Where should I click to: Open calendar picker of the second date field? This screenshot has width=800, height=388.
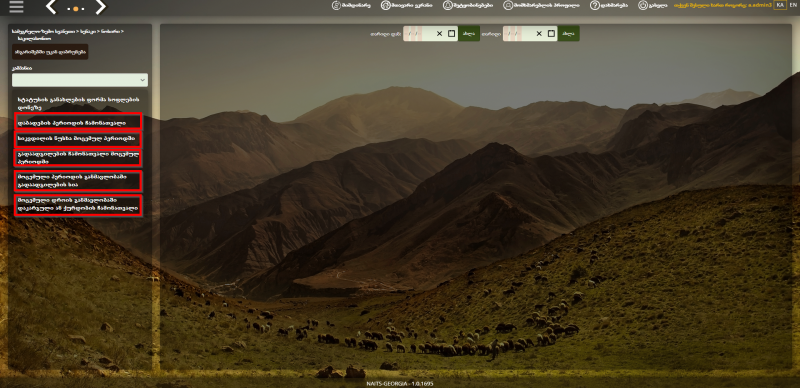coord(551,34)
